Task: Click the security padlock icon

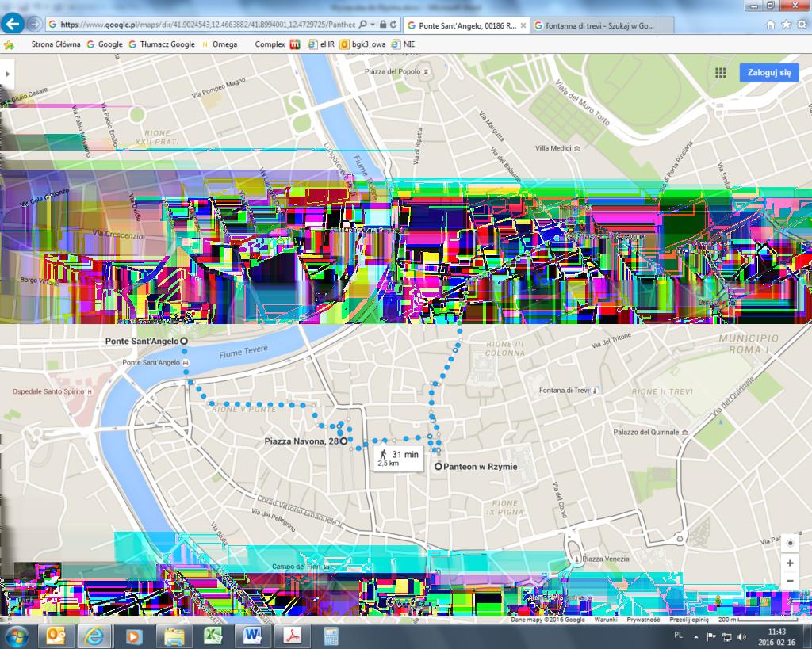Action: click(383, 25)
